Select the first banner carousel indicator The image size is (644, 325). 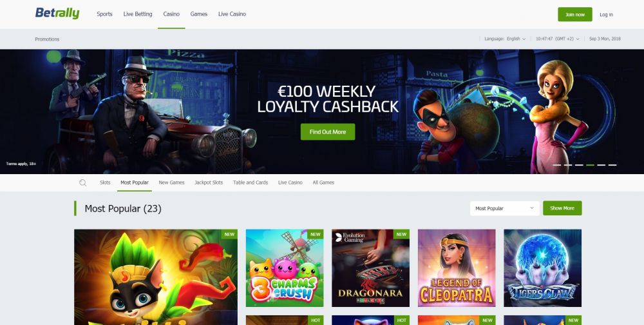click(x=557, y=165)
